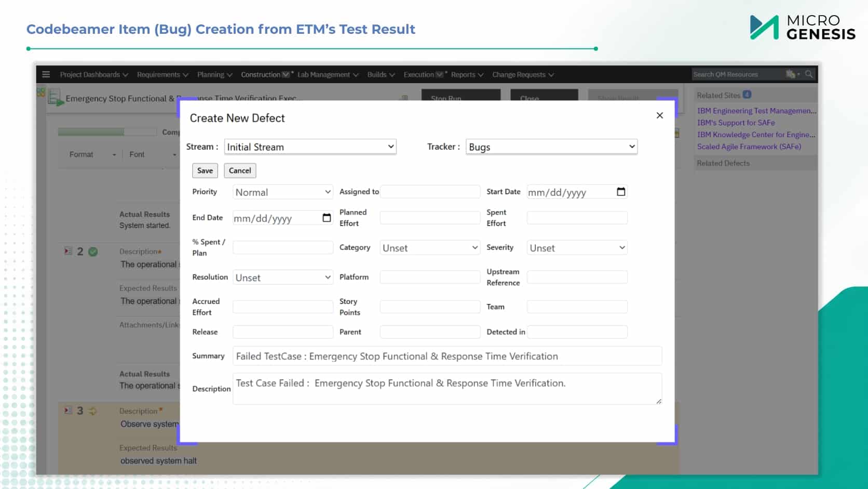
Task: Click the 'observed system halt' expected result text
Action: 158,461
